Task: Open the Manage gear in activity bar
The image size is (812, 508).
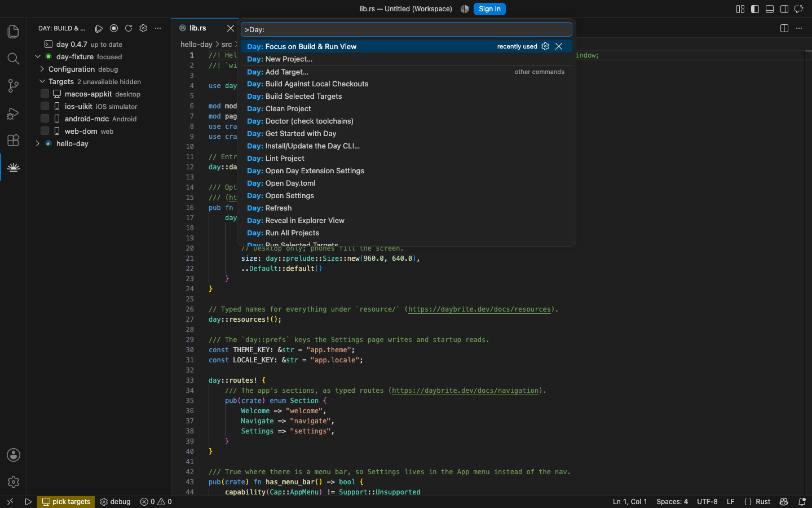Action: [x=13, y=482]
